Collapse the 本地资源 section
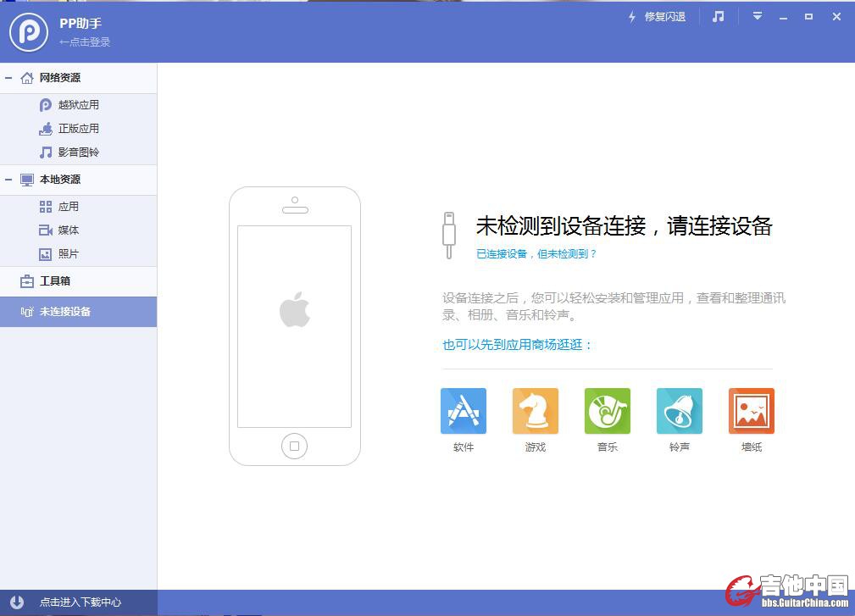855x616 pixels. pos(8,180)
